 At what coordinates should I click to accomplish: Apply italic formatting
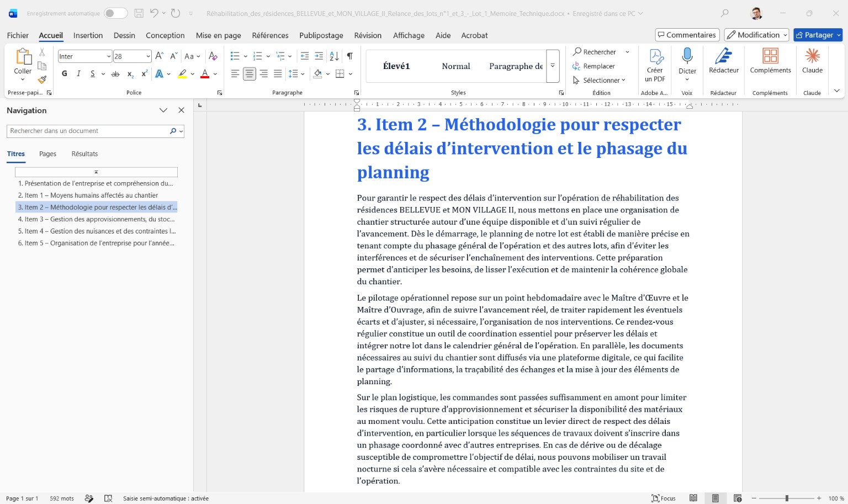78,73
